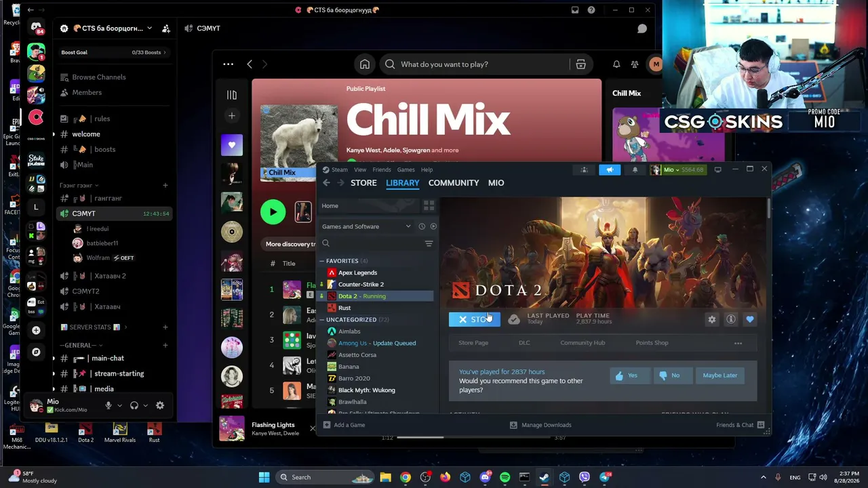Screen dimensions: 868x488
Task: Stop the running Dota 2 game
Action: point(475,319)
